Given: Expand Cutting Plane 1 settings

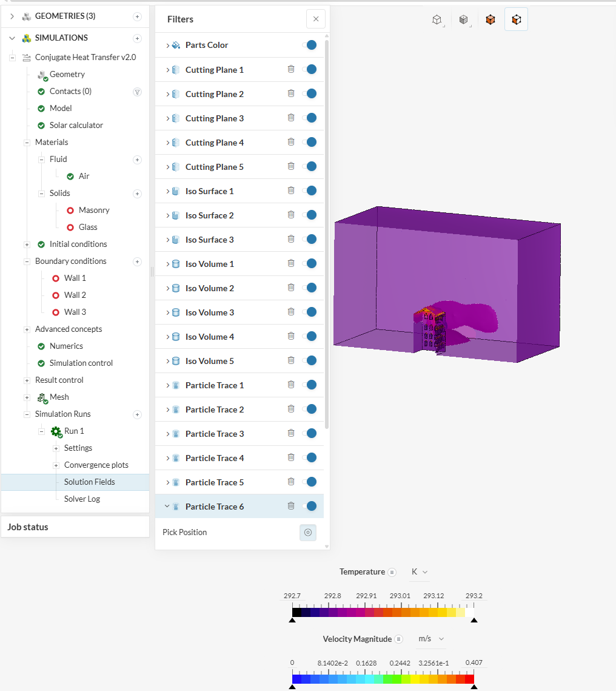Looking at the screenshot, I should [167, 70].
